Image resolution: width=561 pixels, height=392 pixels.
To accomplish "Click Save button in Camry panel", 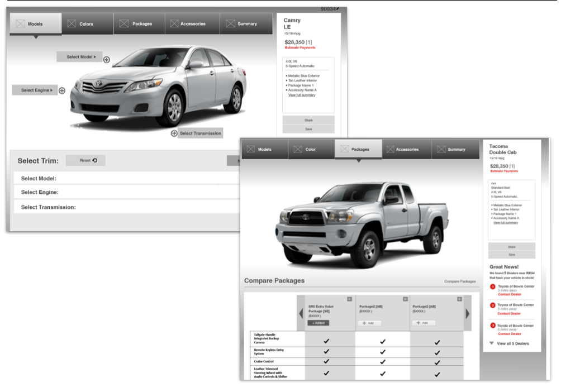I will (308, 129).
